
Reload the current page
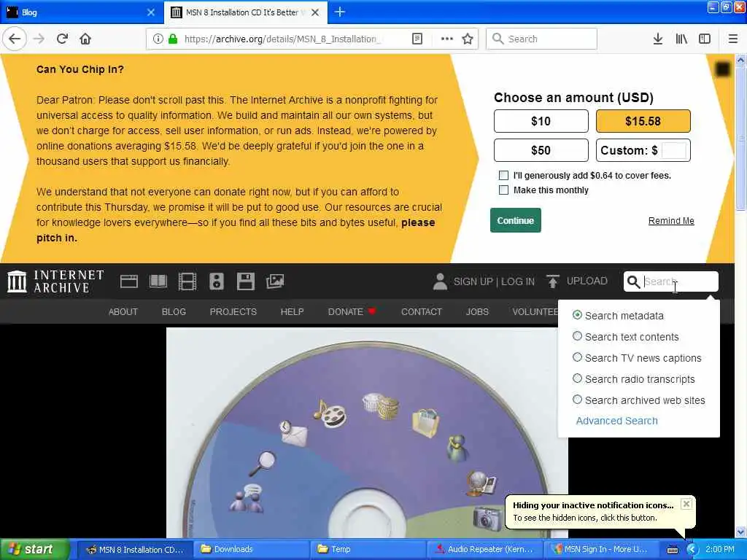tap(62, 39)
